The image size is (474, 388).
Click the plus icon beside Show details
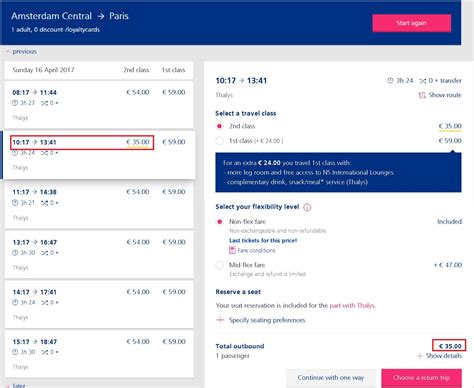(x=420, y=356)
